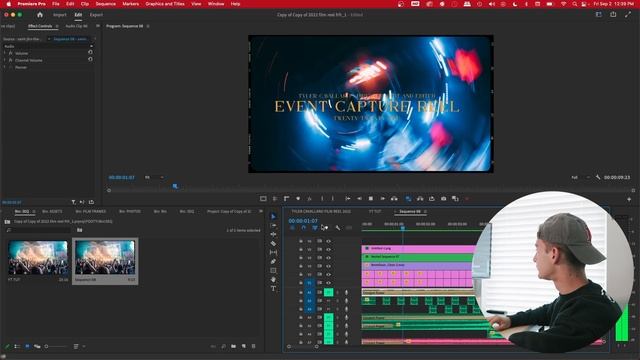Open the Full playback resolution dropdown
The width and height of the screenshot is (640, 360).
580,177
